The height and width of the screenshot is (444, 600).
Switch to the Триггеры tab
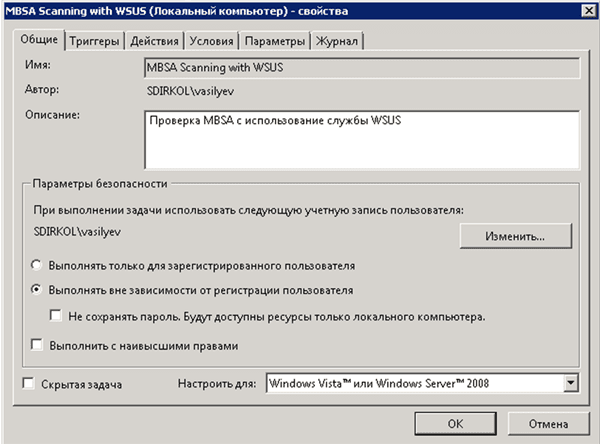pos(96,41)
